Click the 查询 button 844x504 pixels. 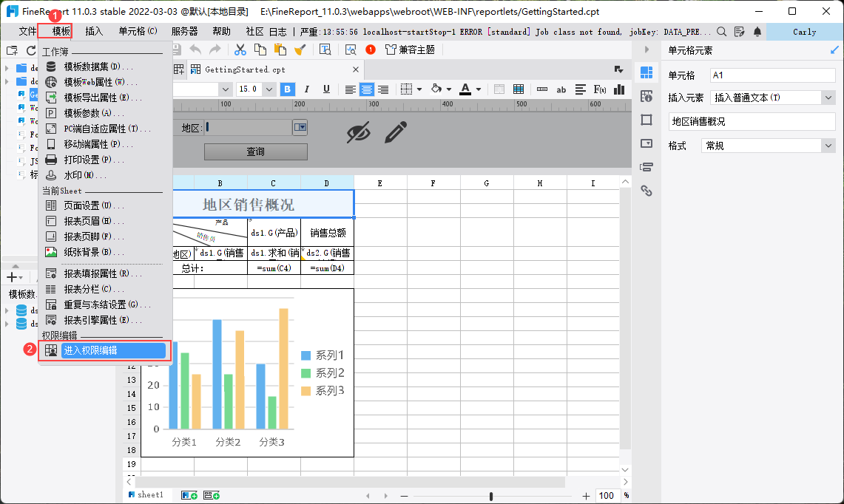pyautogui.click(x=256, y=151)
